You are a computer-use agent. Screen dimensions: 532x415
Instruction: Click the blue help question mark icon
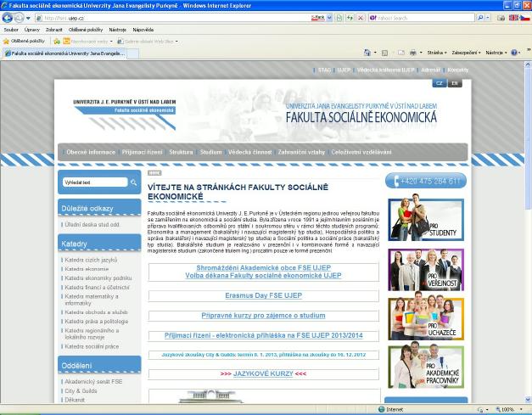514,53
